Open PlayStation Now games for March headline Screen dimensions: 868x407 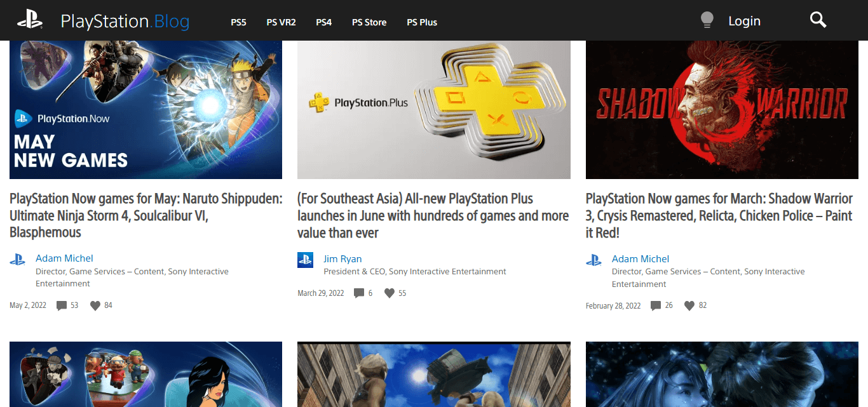[x=719, y=216]
